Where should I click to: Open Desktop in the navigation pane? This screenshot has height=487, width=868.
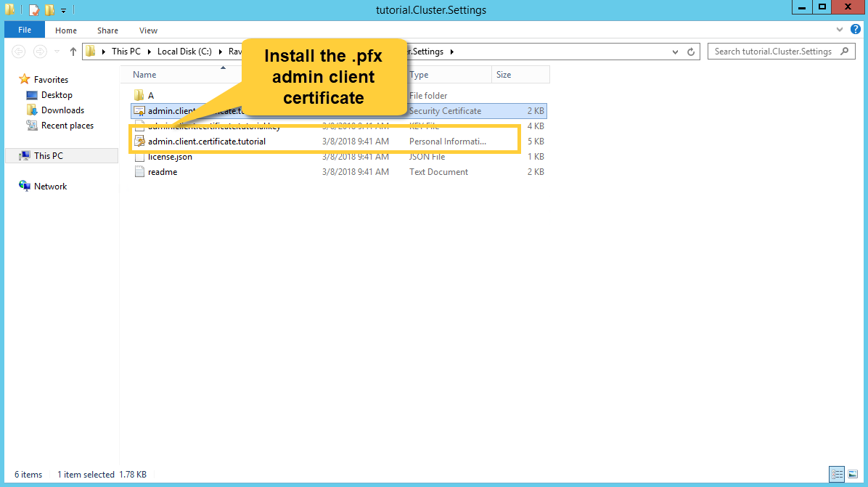tap(57, 95)
